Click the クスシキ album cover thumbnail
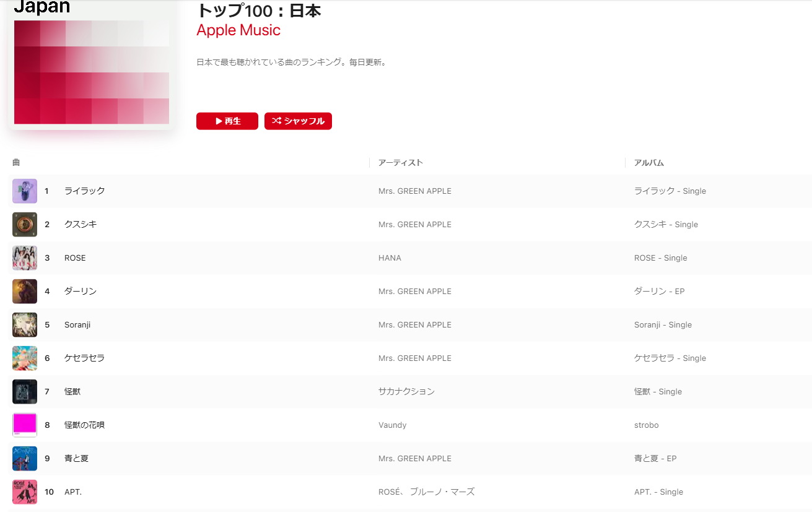Viewport: 812px width, 512px height. click(25, 225)
